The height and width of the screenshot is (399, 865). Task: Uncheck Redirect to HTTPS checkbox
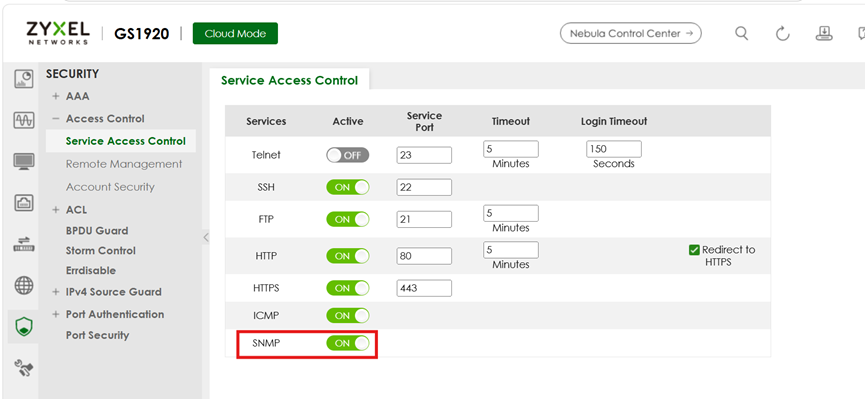point(694,250)
